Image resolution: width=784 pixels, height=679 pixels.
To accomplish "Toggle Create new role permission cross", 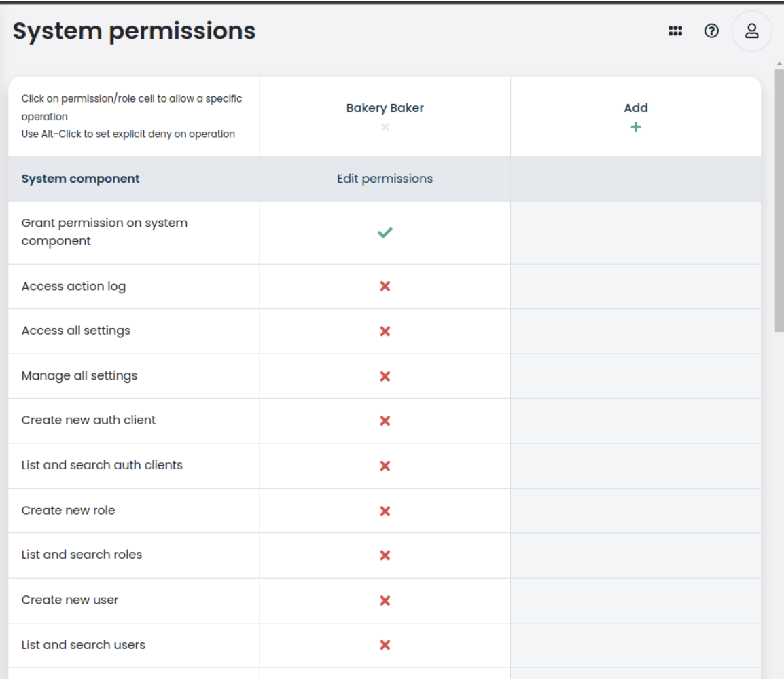I will (385, 511).
